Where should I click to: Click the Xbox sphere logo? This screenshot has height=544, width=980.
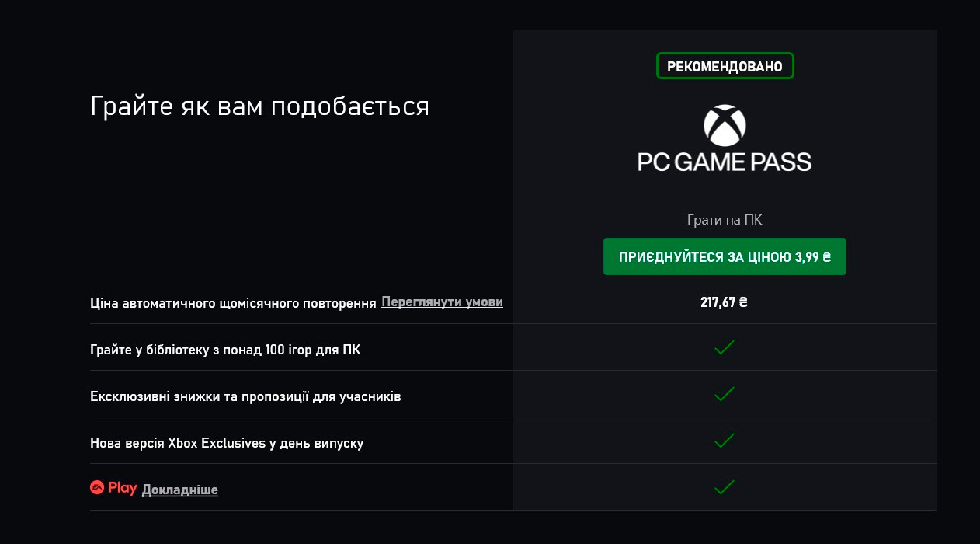coord(725,125)
